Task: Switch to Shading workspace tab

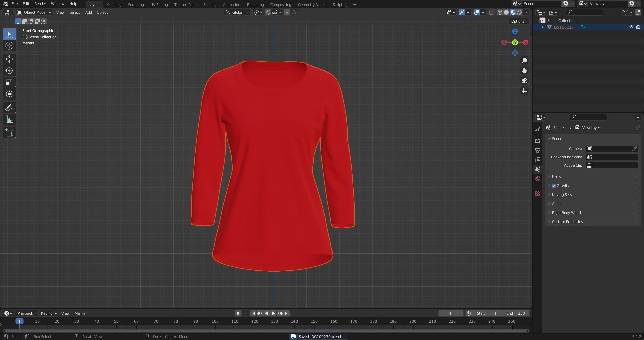Action: (x=210, y=5)
